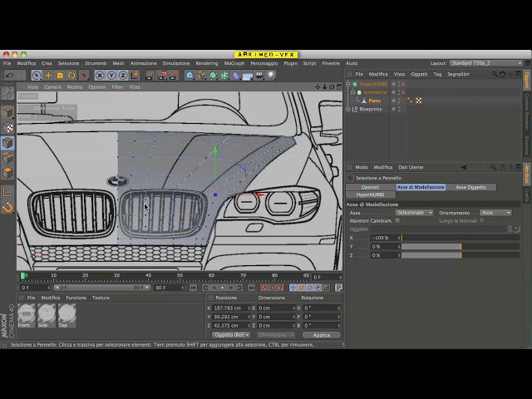The width and height of the screenshot is (532, 399).
Task: Go to start of animation button
Action: click(193, 288)
